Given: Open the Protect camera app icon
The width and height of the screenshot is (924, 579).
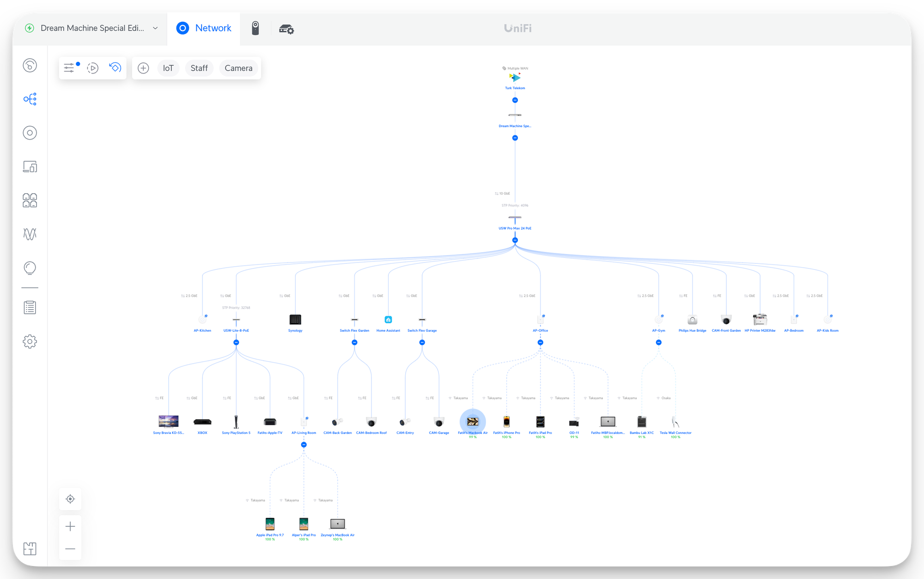Looking at the screenshot, I should tap(255, 28).
